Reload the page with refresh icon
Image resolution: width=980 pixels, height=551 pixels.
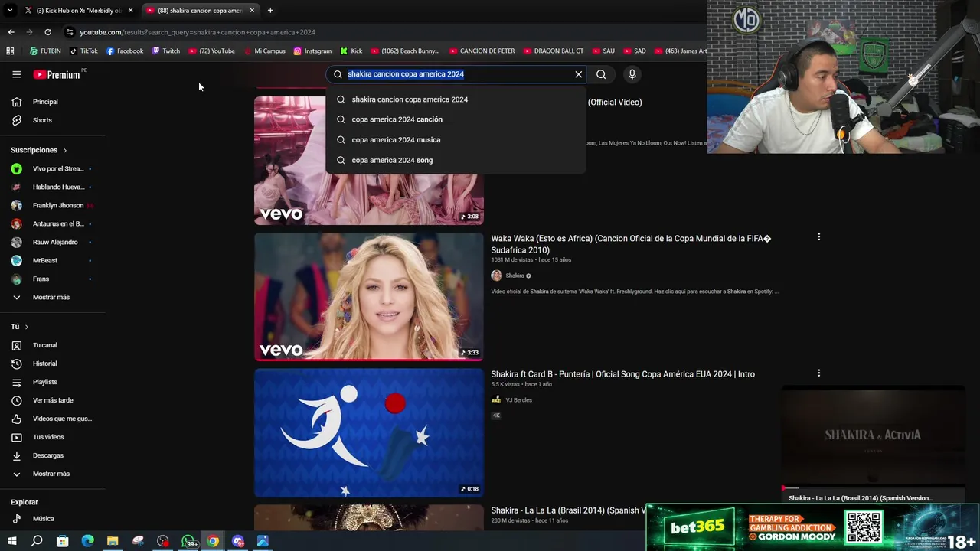point(47,32)
